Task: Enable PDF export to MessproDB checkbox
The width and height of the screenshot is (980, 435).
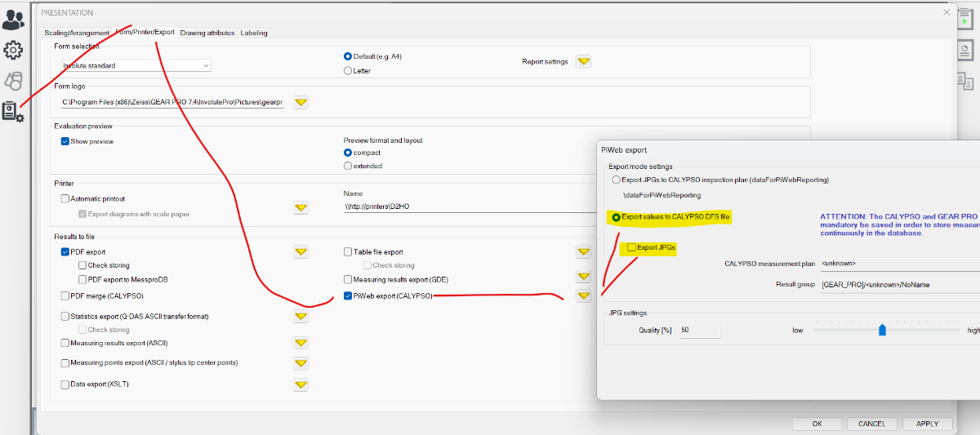Action: [82, 279]
